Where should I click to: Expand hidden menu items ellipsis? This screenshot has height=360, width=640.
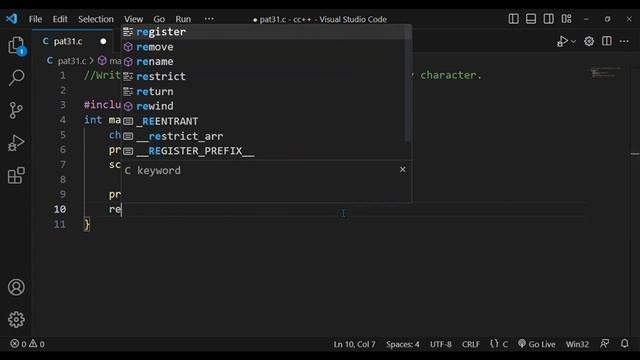click(x=209, y=19)
